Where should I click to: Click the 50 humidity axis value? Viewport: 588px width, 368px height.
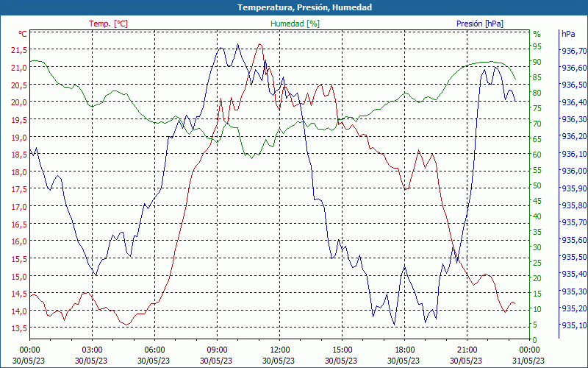click(537, 185)
